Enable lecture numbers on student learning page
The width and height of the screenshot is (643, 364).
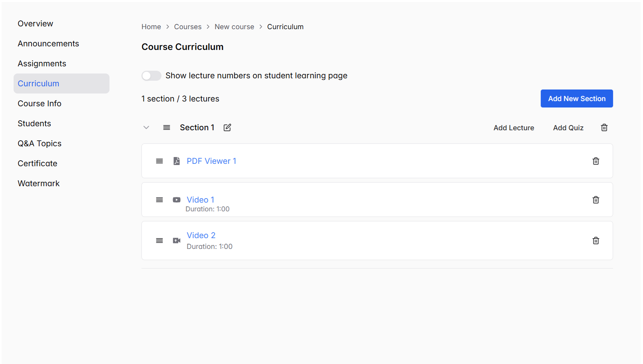pos(151,76)
